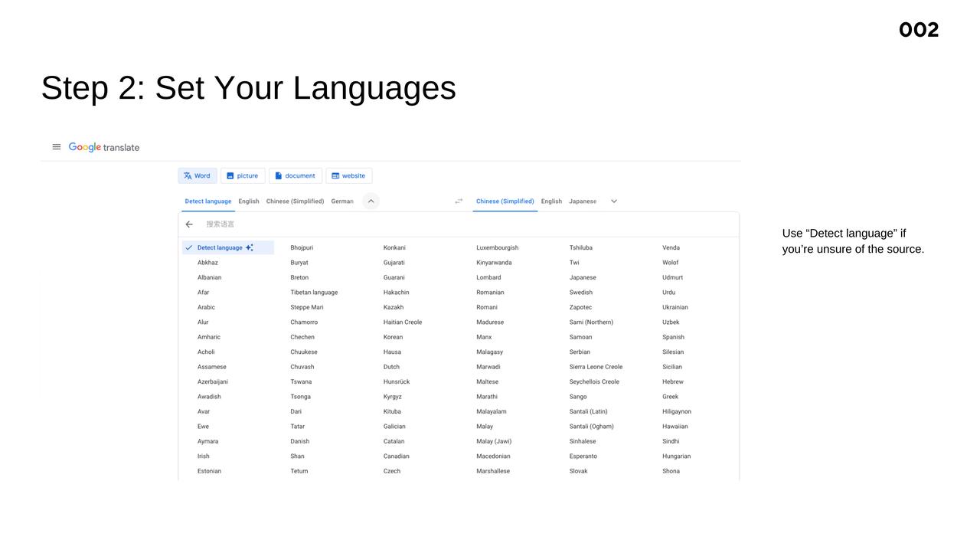Image resolution: width=980 pixels, height=553 pixels.
Task: Choose German as source language tab
Action: [x=342, y=201]
